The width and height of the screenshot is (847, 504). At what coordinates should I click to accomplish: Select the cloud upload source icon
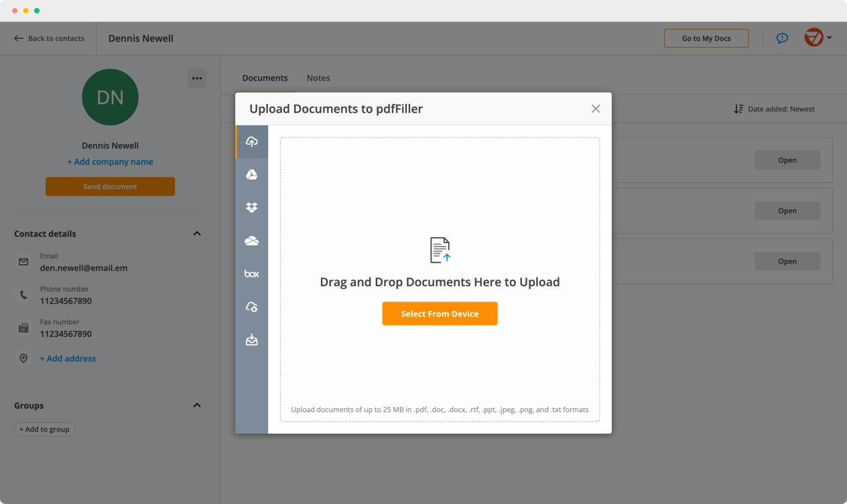[252, 141]
